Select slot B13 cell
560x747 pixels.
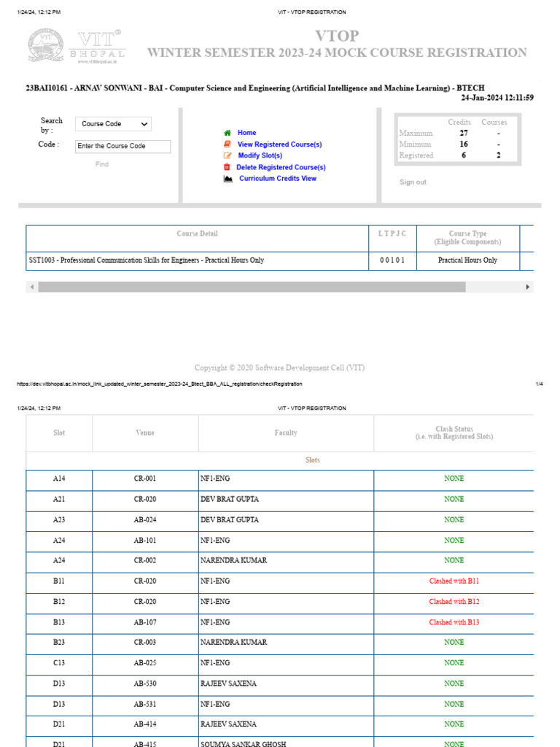pos(59,623)
